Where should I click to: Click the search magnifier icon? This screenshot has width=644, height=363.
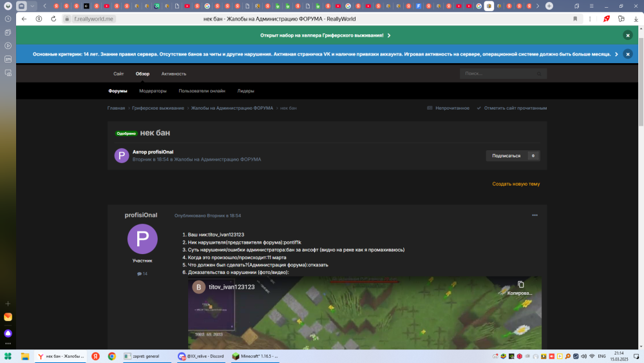[539, 74]
